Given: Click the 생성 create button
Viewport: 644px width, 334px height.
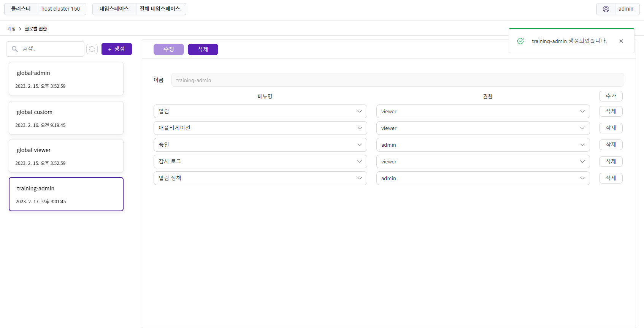Looking at the screenshot, I should click(x=117, y=49).
